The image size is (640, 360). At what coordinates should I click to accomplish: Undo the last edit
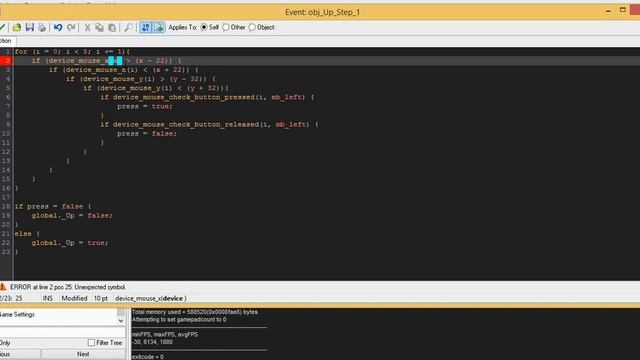tap(58, 27)
